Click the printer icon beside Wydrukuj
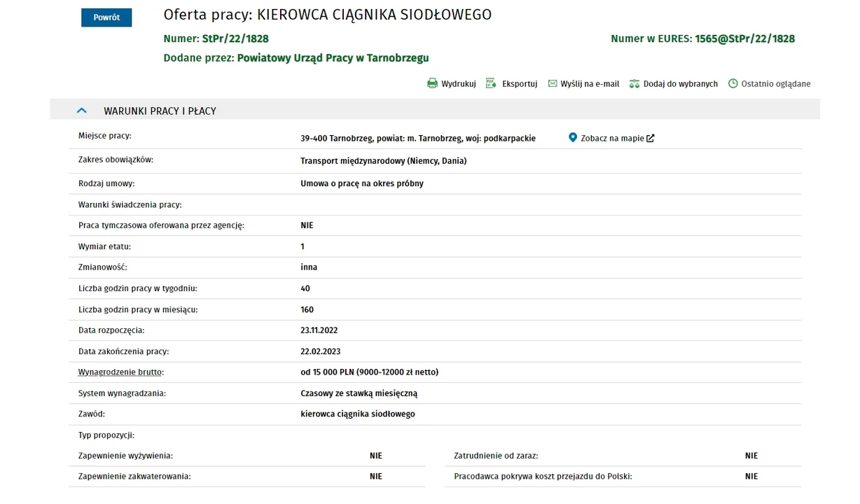Viewport: 860px width, 504px height. coord(432,84)
